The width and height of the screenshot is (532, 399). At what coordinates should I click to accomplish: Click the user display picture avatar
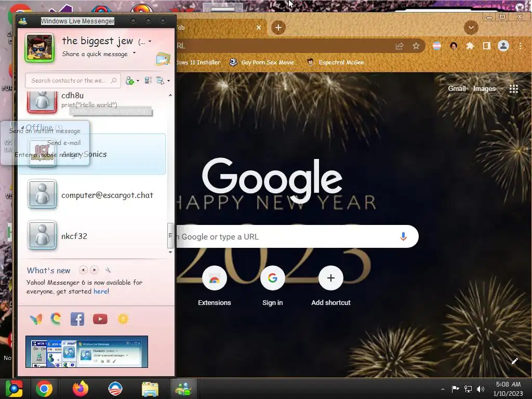[x=39, y=47]
